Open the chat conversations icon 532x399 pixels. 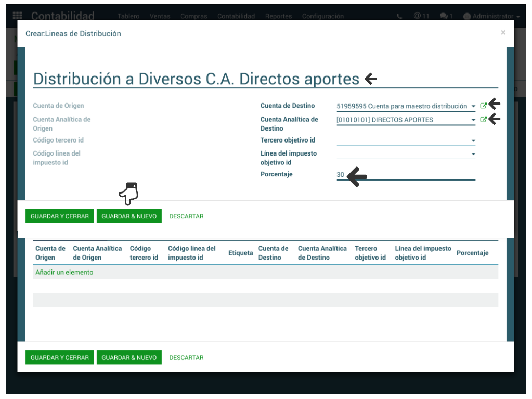446,16
